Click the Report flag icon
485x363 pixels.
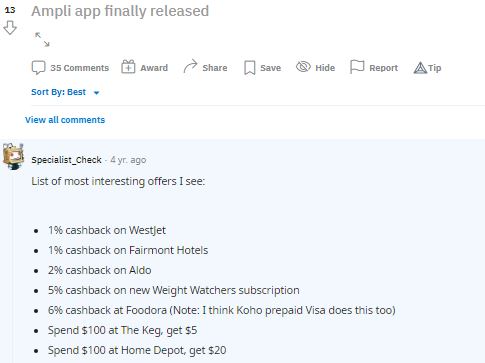(357, 67)
